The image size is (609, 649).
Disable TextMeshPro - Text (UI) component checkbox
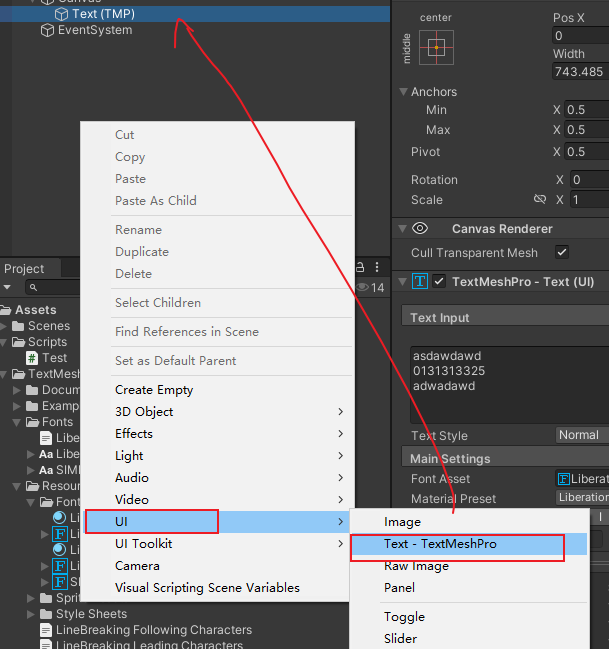tap(439, 281)
